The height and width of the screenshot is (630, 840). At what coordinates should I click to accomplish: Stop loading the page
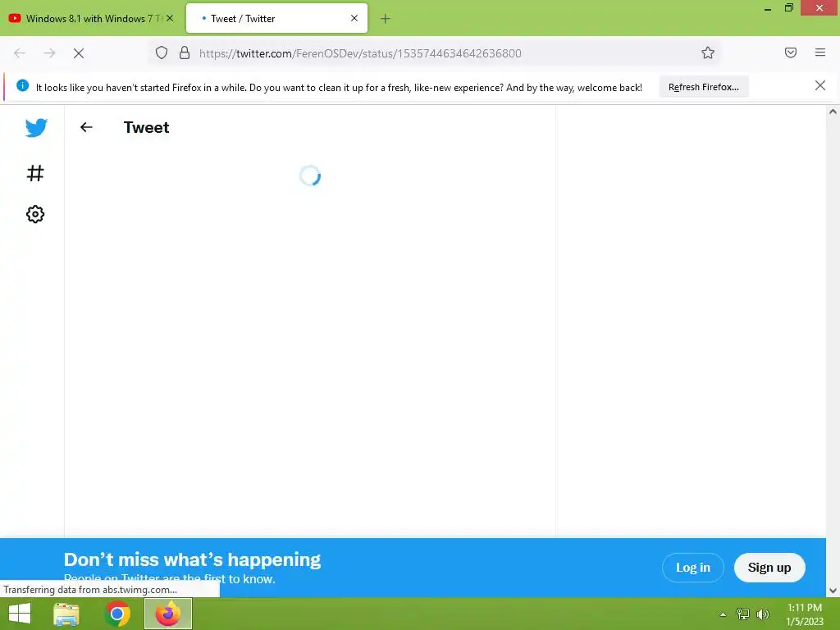pos(78,53)
